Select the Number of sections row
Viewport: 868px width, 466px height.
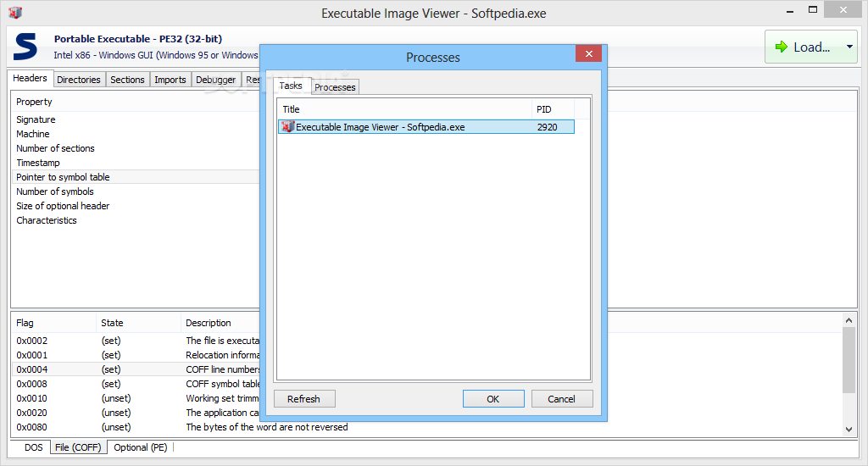136,148
